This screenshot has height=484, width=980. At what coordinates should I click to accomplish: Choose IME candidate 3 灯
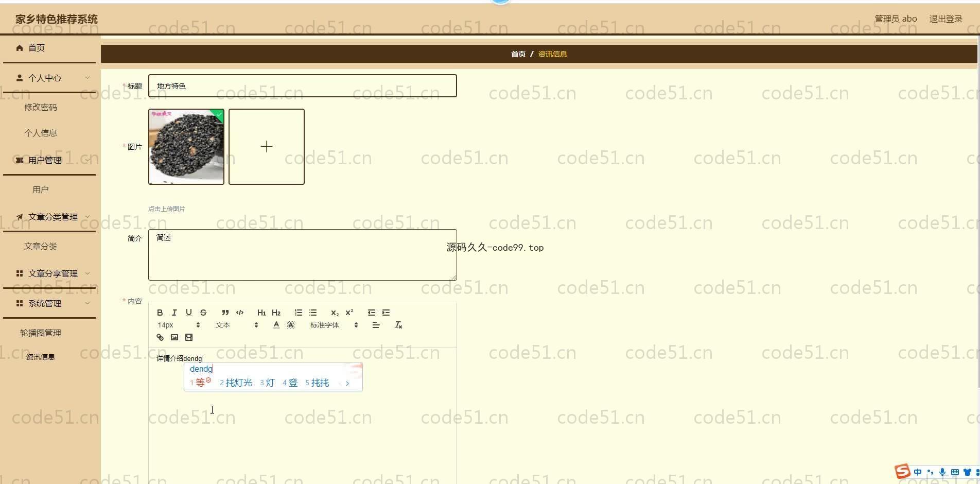pyautogui.click(x=267, y=383)
